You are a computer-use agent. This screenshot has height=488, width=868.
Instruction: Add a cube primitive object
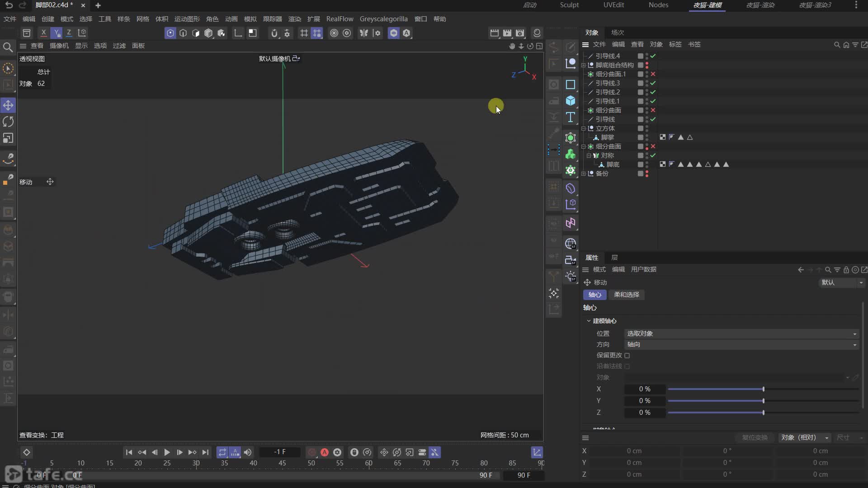571,101
